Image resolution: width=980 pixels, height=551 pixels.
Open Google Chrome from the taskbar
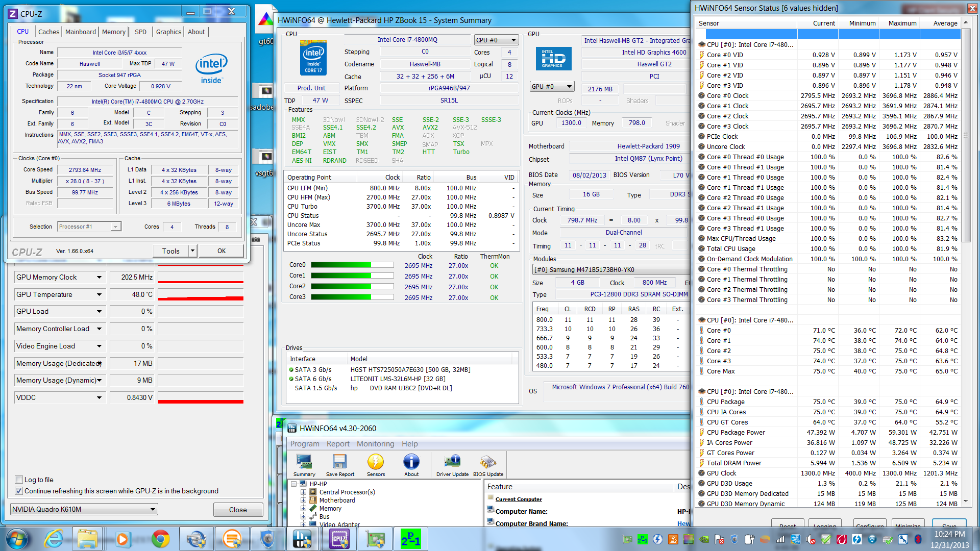pos(160,539)
